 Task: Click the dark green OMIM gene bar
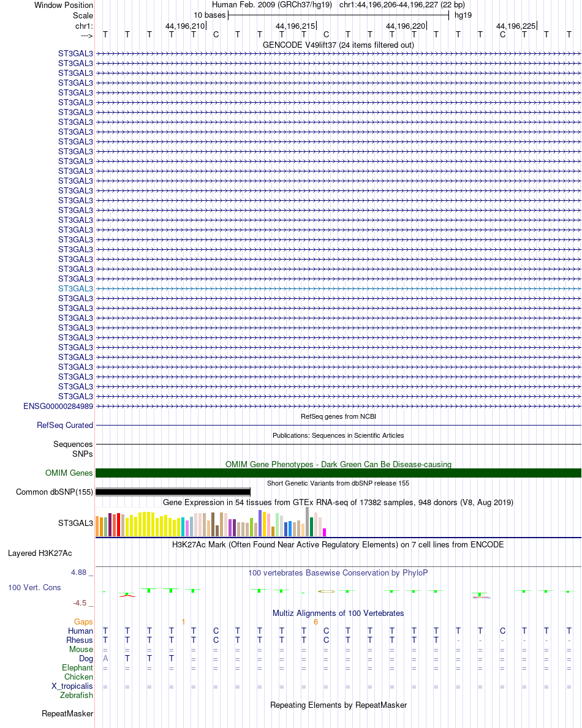point(338,473)
